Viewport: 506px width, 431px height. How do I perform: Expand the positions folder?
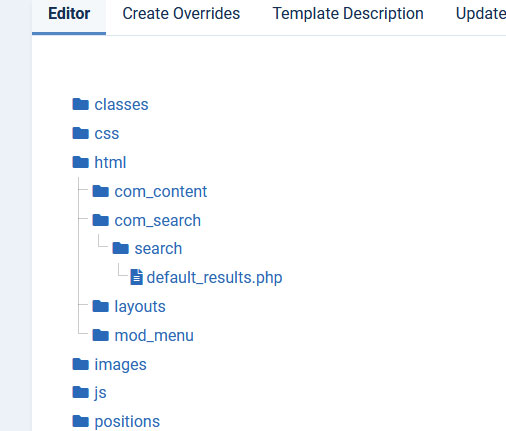pos(127,422)
